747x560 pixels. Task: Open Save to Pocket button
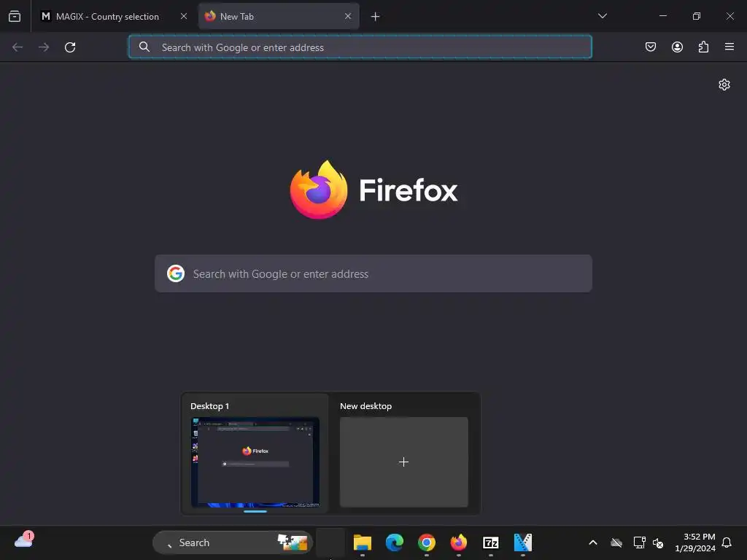(x=650, y=47)
